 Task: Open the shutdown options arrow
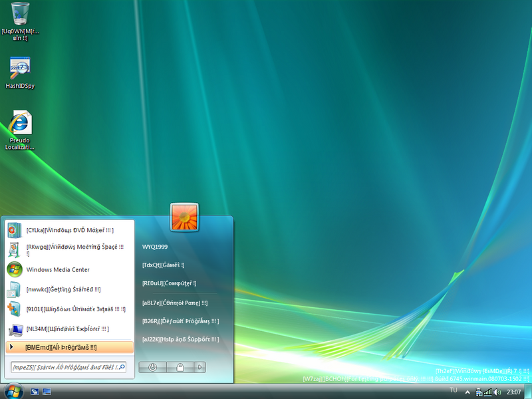coord(200,367)
